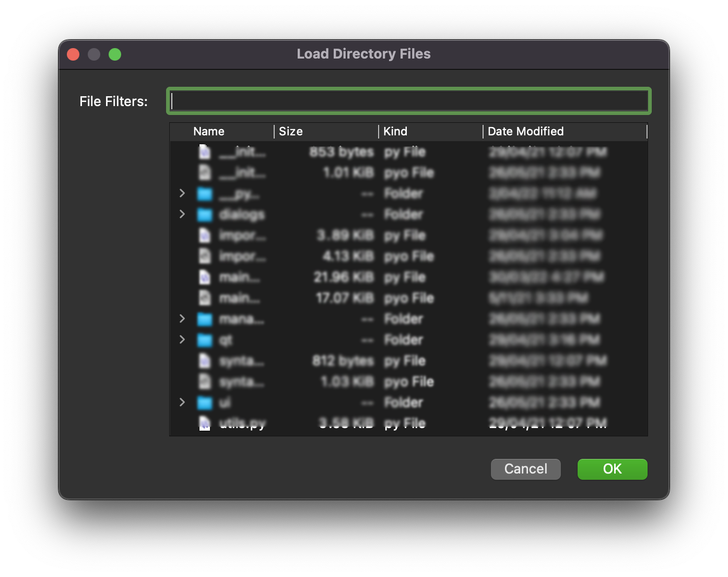Select the 'ui' folder name
Image resolution: width=728 pixels, height=577 pixels.
point(225,402)
